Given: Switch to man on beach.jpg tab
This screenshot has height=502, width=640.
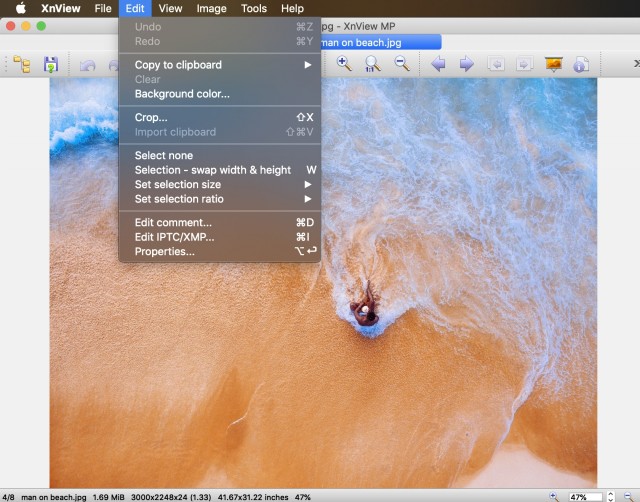Looking at the screenshot, I should tap(380, 42).
